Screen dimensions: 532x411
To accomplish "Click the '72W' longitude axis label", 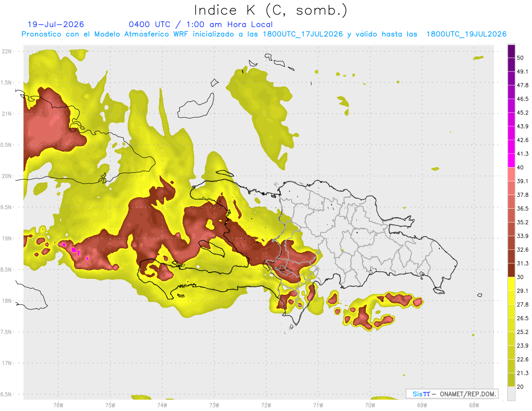I will 266,405.
